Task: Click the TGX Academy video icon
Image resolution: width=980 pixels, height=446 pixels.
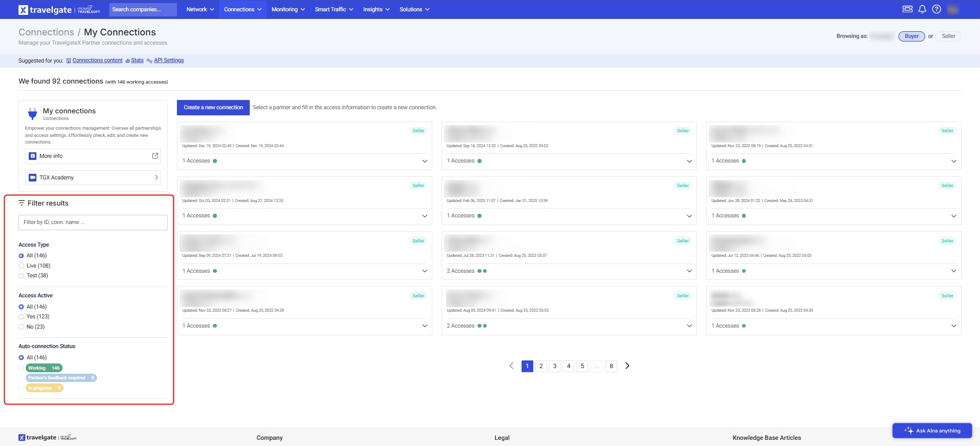Action: pos(32,177)
